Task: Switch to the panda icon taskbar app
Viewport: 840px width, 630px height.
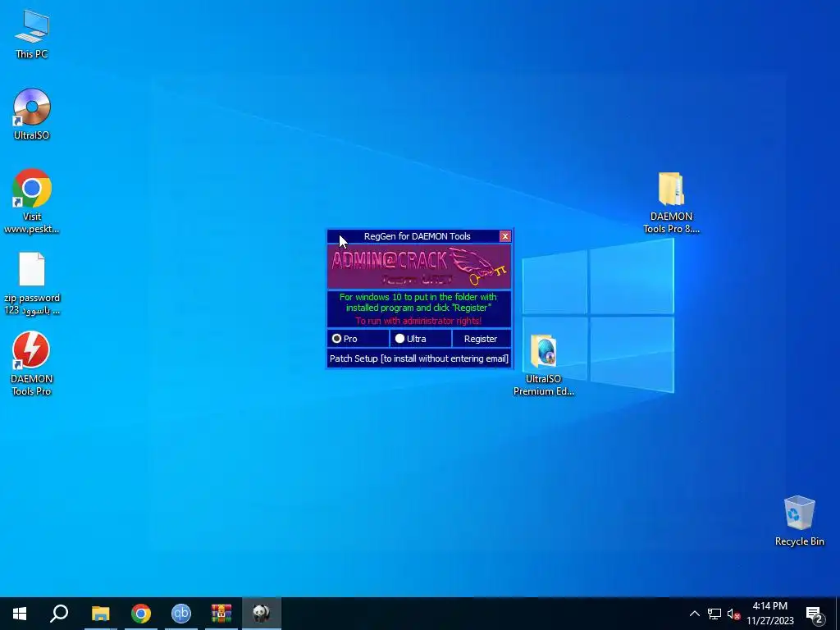Action: coord(262,614)
